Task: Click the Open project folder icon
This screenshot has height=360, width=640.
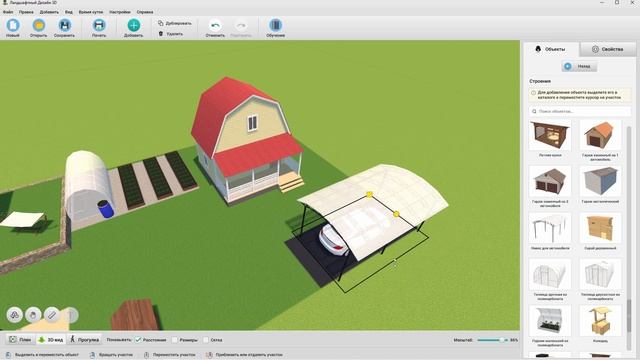Action: 39,25
